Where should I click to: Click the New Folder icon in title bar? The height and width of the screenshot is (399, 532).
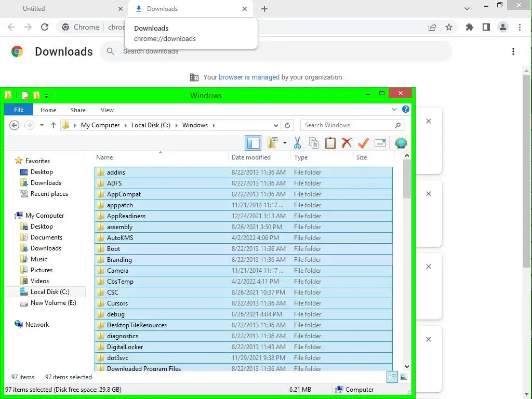[x=37, y=96]
